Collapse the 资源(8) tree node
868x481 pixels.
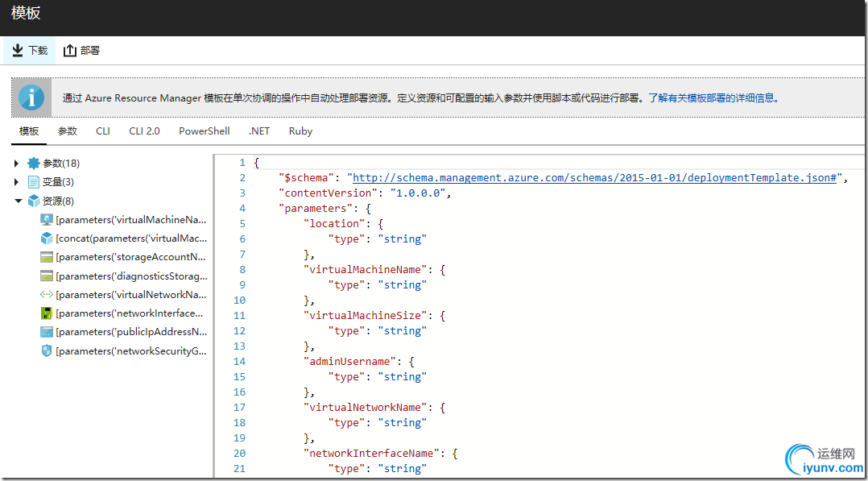[18, 201]
